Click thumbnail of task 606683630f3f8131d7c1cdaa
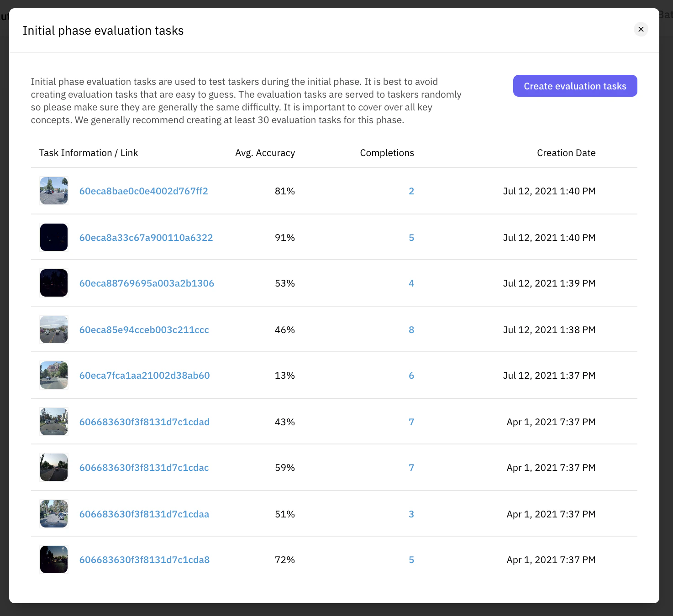 click(x=54, y=514)
